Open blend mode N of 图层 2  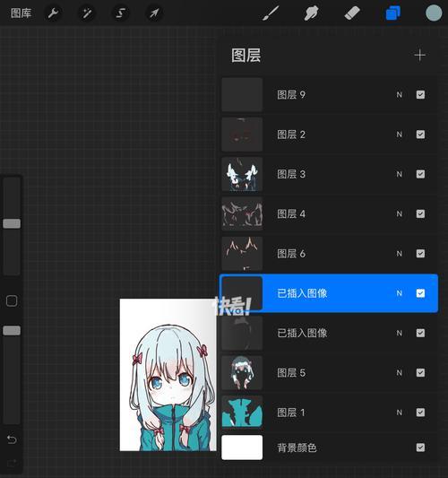tap(399, 135)
